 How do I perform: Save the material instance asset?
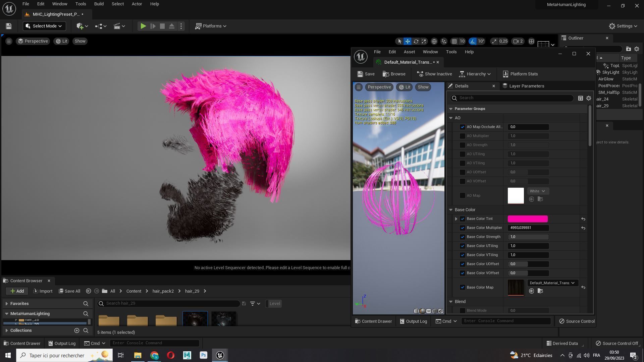[x=366, y=74]
